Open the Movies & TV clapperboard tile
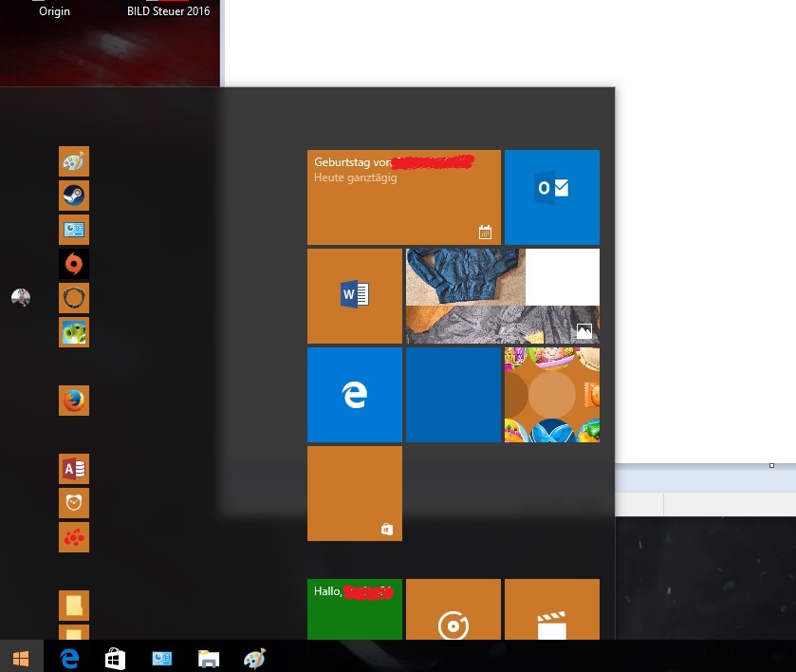Image resolution: width=796 pixels, height=672 pixels. coord(552,609)
